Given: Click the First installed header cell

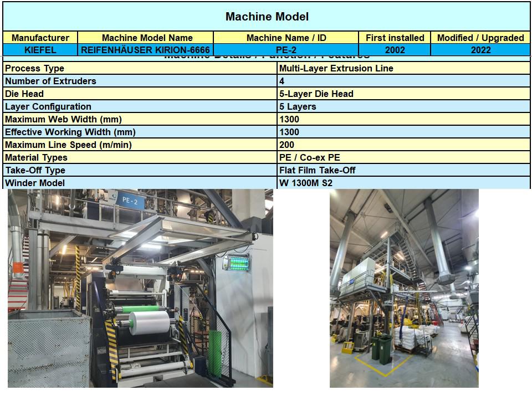Looking at the screenshot, I should click(x=395, y=38).
